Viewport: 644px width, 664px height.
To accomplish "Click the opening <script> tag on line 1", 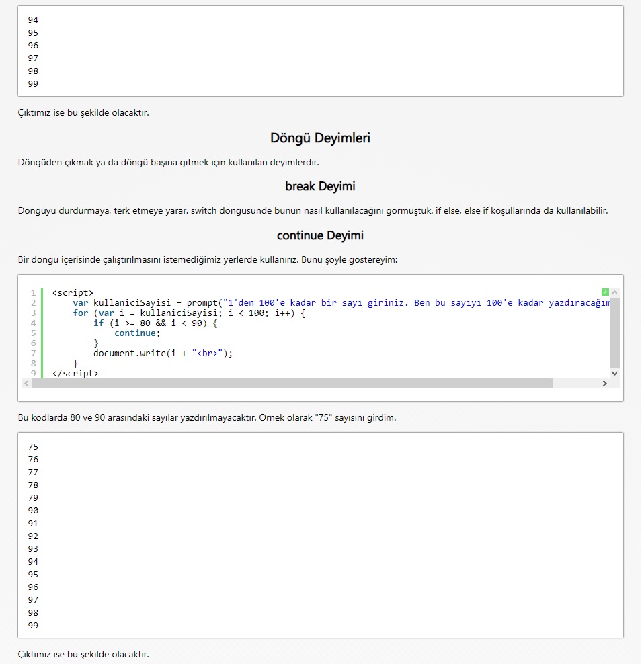I will 73,292.
